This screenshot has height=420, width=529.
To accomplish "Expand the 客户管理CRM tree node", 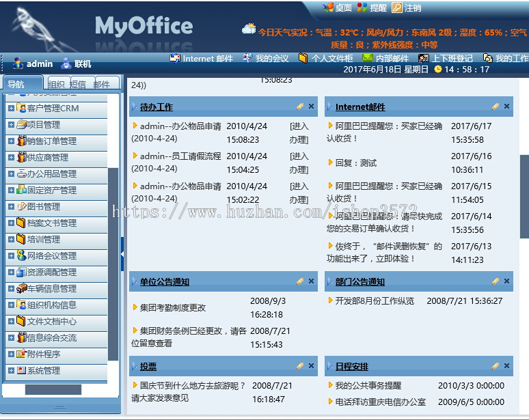I will click(11, 108).
